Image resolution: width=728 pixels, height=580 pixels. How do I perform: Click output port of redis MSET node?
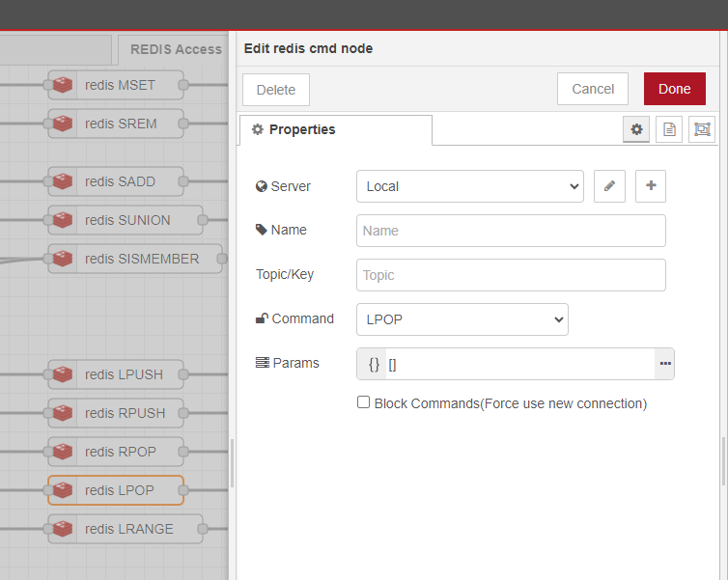point(183,85)
